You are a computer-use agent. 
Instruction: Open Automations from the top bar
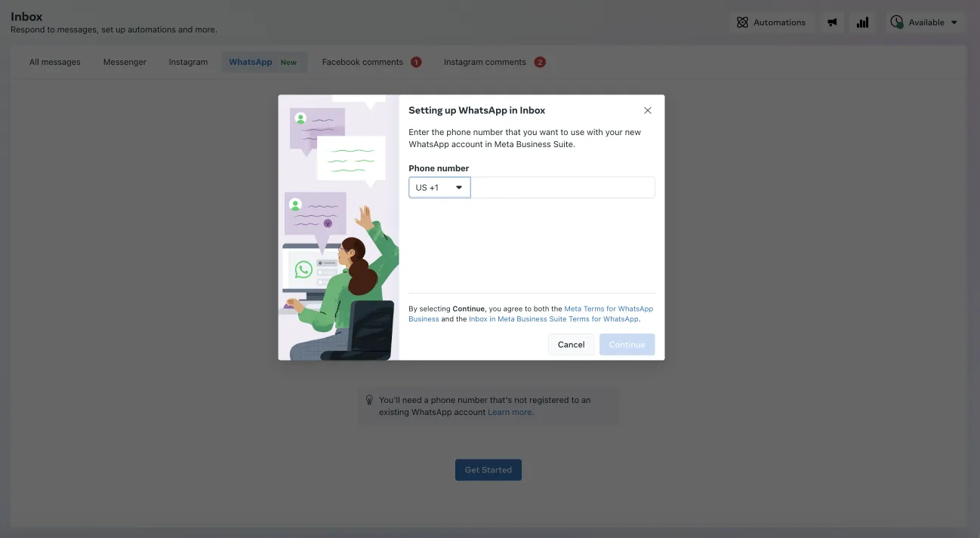pyautogui.click(x=772, y=22)
